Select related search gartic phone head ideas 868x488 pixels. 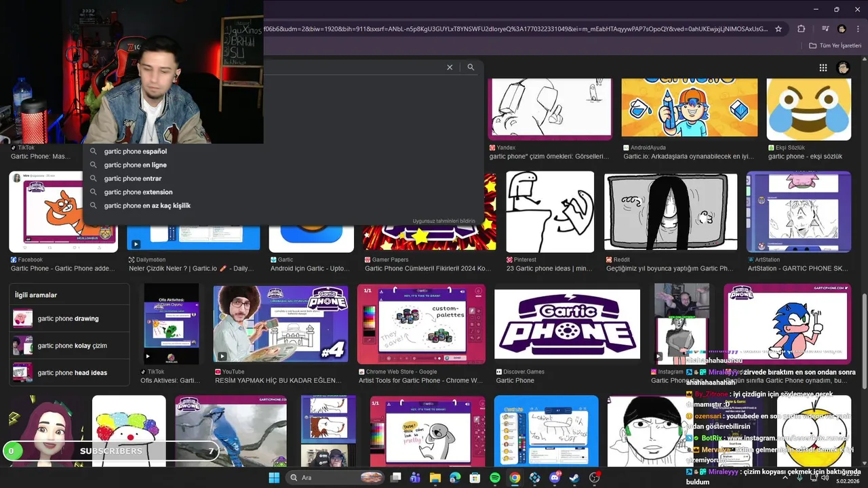[70, 373]
